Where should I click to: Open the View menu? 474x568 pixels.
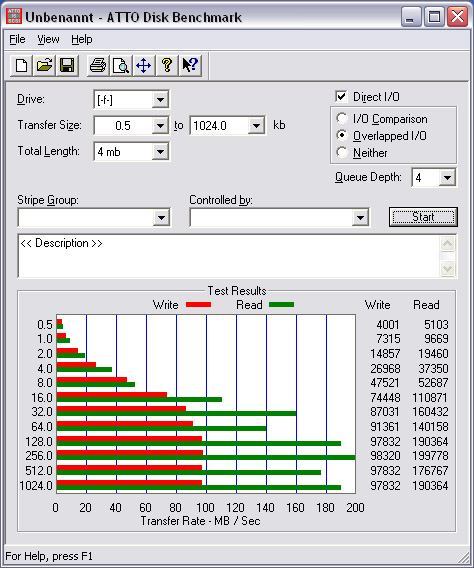[x=48, y=39]
